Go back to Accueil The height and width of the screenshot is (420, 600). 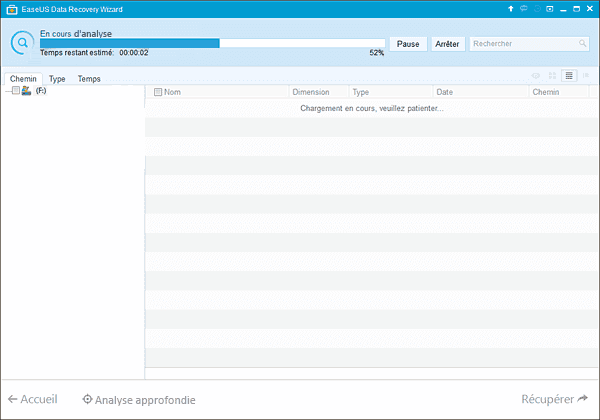coord(33,399)
